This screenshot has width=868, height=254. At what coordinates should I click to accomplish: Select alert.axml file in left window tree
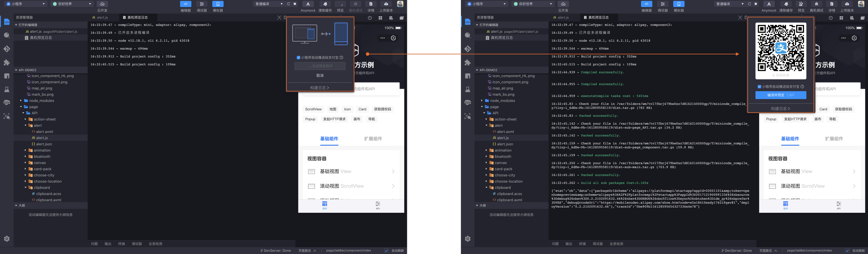(x=44, y=132)
